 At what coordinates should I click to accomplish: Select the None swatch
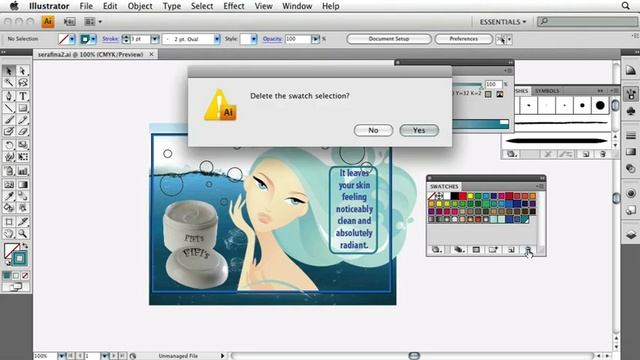431,196
